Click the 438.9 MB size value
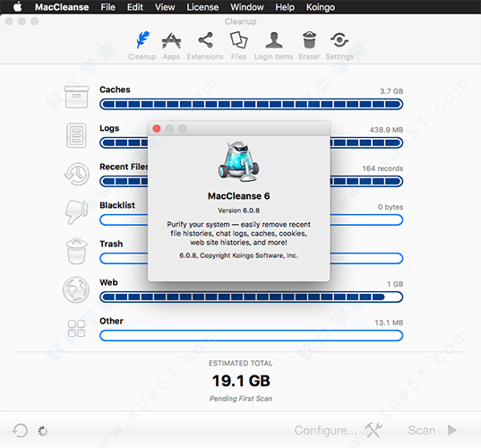Viewport: 481px width, 448px height. [x=386, y=130]
